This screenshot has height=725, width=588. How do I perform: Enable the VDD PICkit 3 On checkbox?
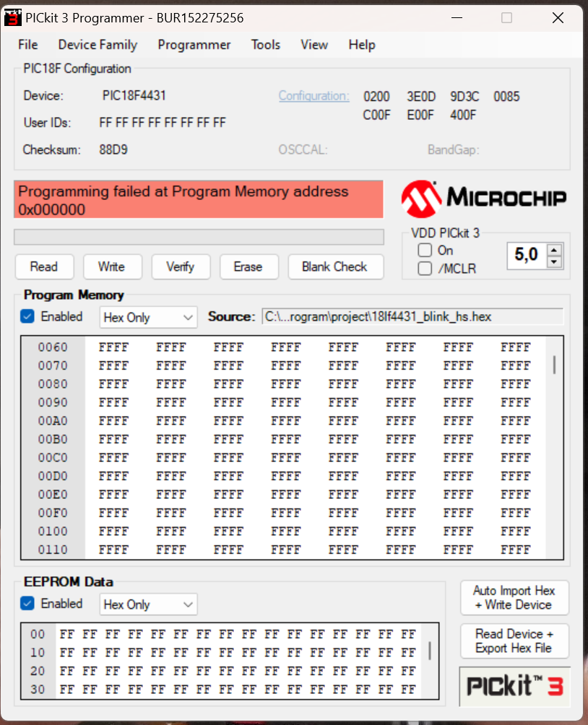tap(425, 250)
